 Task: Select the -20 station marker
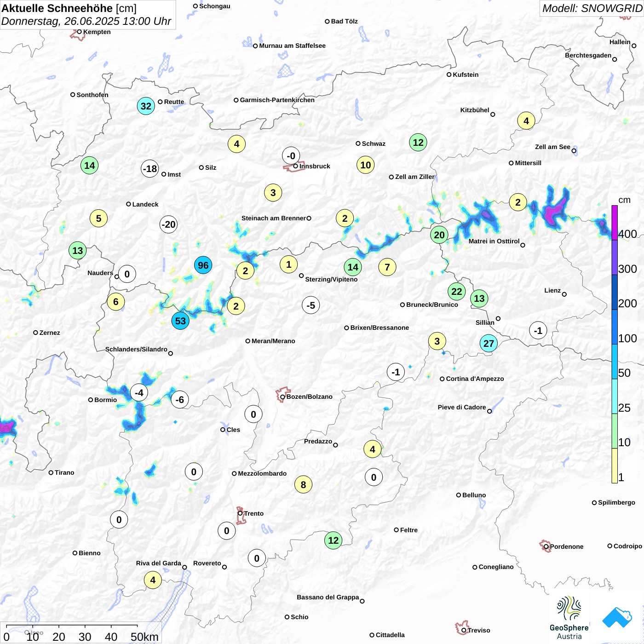[168, 224]
